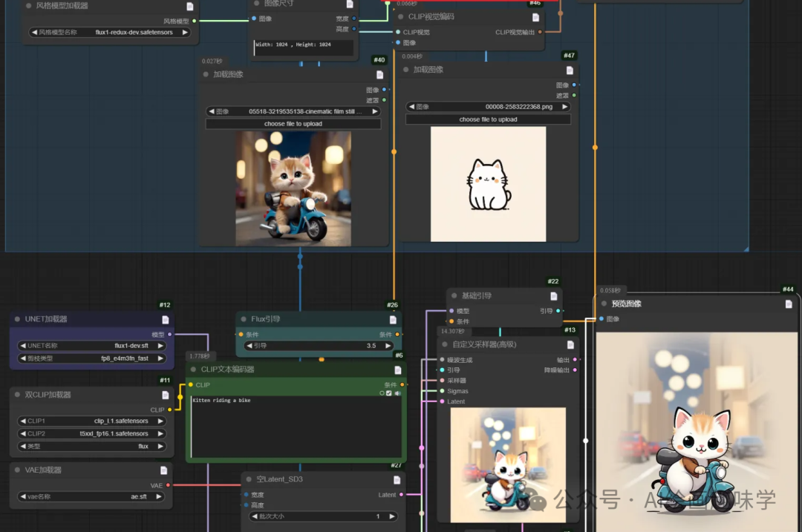Collapse the VAE加载器 node via title dot
Viewport: 802px width, 532px height.
tap(17, 470)
